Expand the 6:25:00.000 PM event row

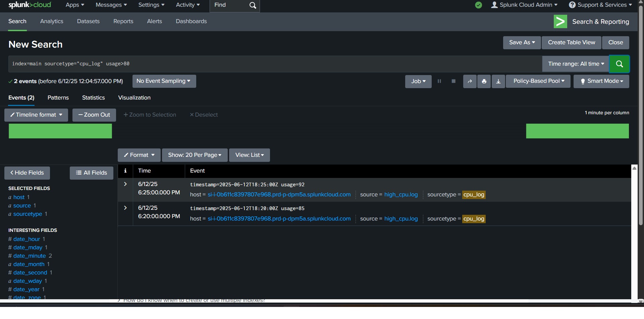(x=125, y=184)
